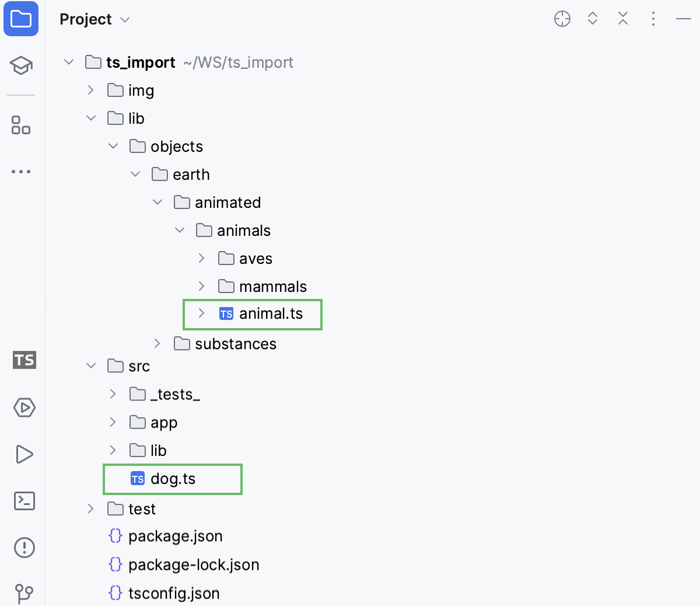Viewport: 700px width, 606px height.
Task: Expand the substances folder
Action: (157, 343)
